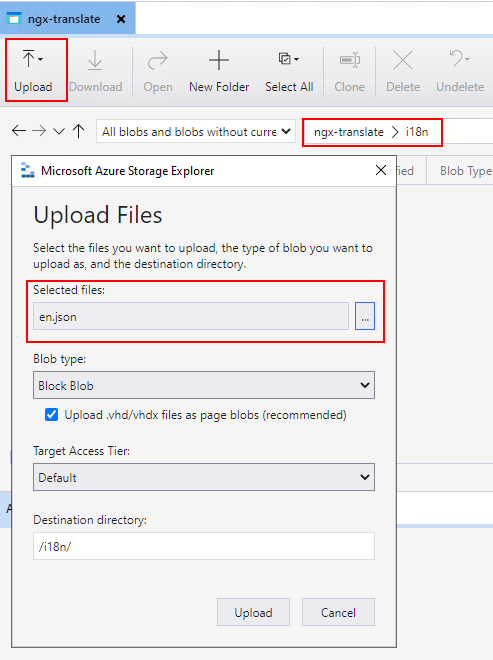Create a New Folder from toolbar
Image resolution: width=493 pixels, height=660 pixels.
(219, 70)
